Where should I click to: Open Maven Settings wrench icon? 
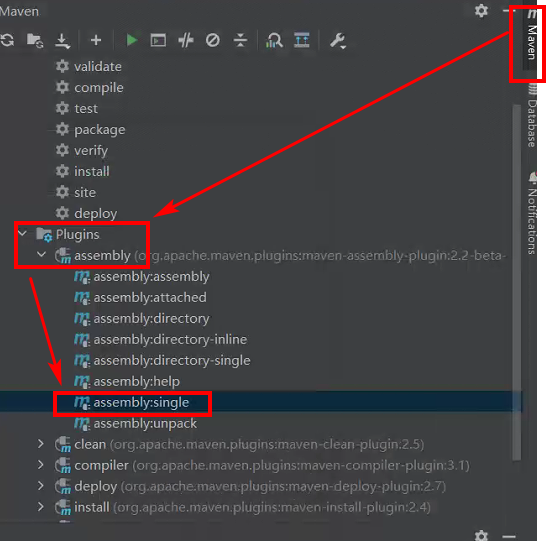point(338,41)
